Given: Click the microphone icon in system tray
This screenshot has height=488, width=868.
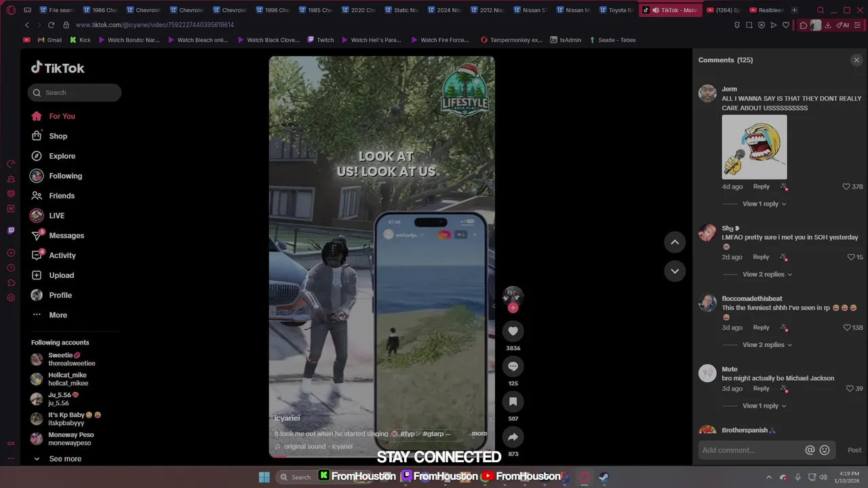Looking at the screenshot, I should tap(797, 477).
